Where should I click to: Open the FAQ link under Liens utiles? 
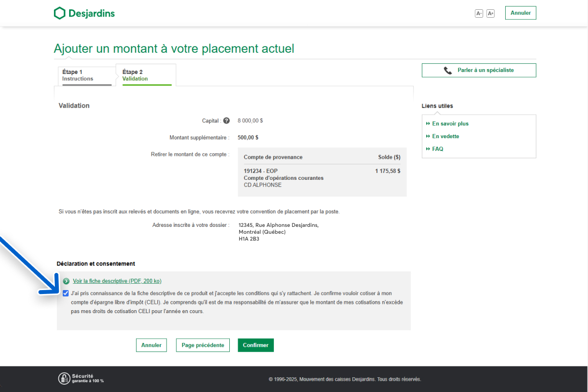tap(438, 149)
